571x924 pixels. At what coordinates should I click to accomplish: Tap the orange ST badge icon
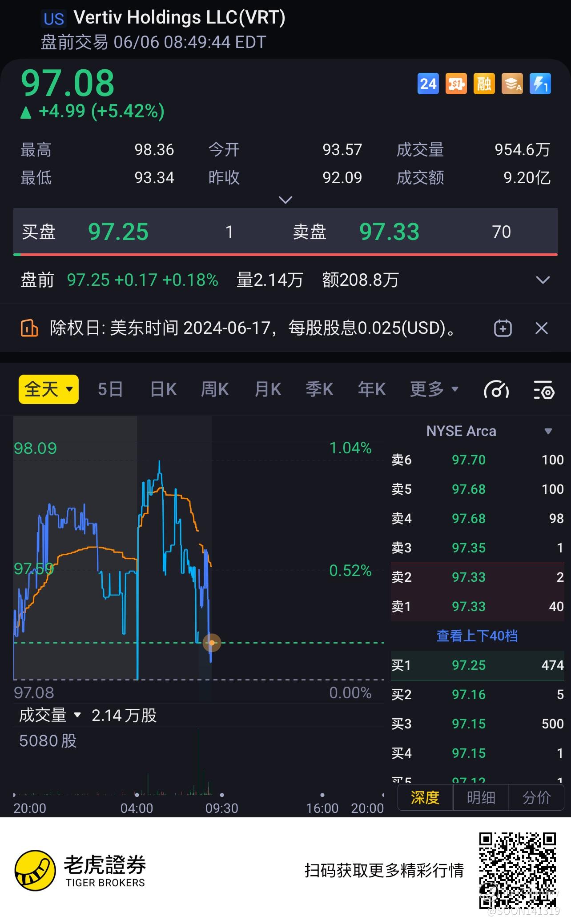pyautogui.click(x=456, y=84)
